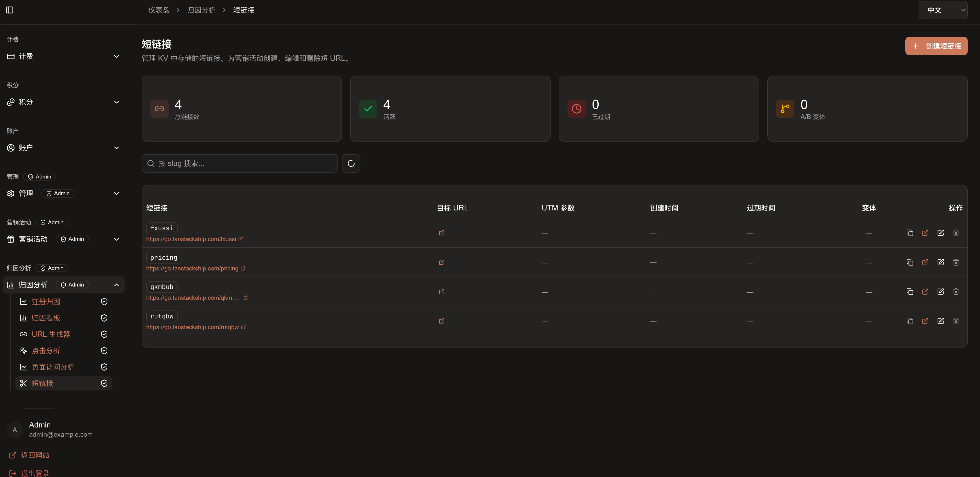Expand the 计费 sidebar section
980x477 pixels.
coord(63,56)
